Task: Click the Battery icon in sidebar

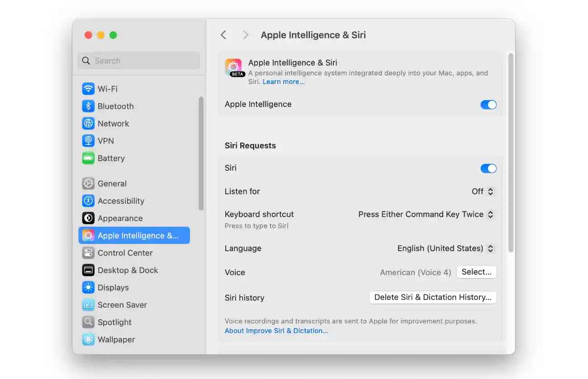Action: pyautogui.click(x=88, y=158)
